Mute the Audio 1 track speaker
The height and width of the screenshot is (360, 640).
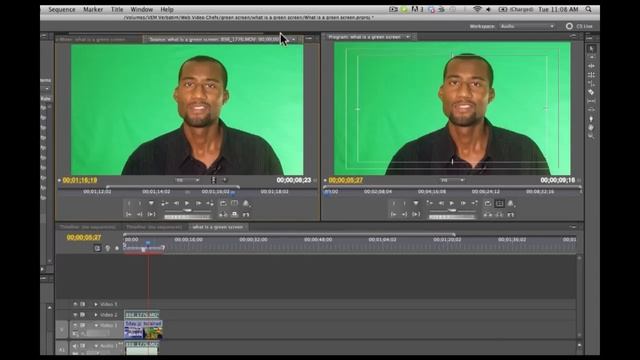pyautogui.click(x=75, y=346)
